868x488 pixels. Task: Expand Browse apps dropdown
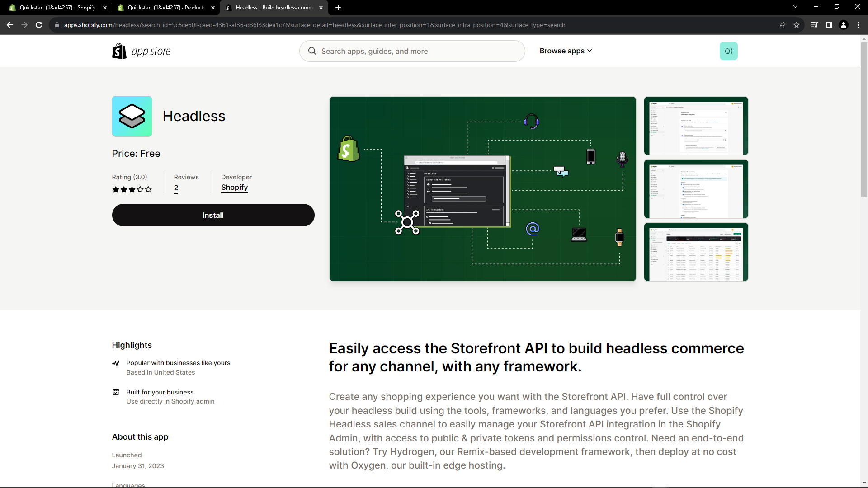tap(566, 51)
